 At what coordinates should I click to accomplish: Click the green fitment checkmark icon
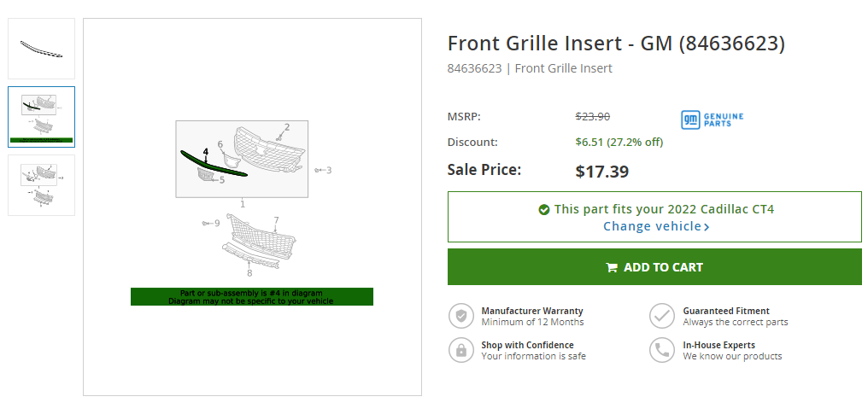click(x=544, y=209)
